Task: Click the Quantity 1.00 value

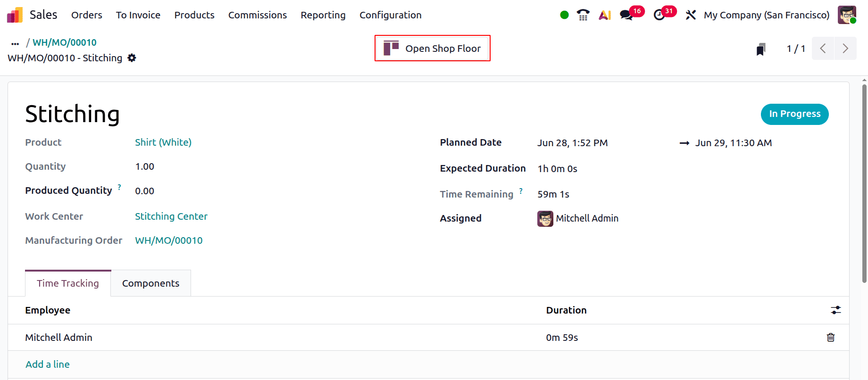Action: [x=145, y=166]
